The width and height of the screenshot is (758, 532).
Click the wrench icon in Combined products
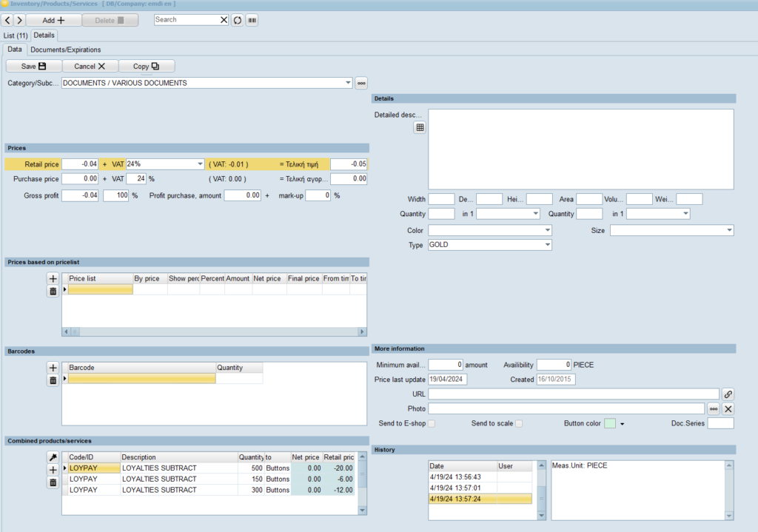click(53, 457)
